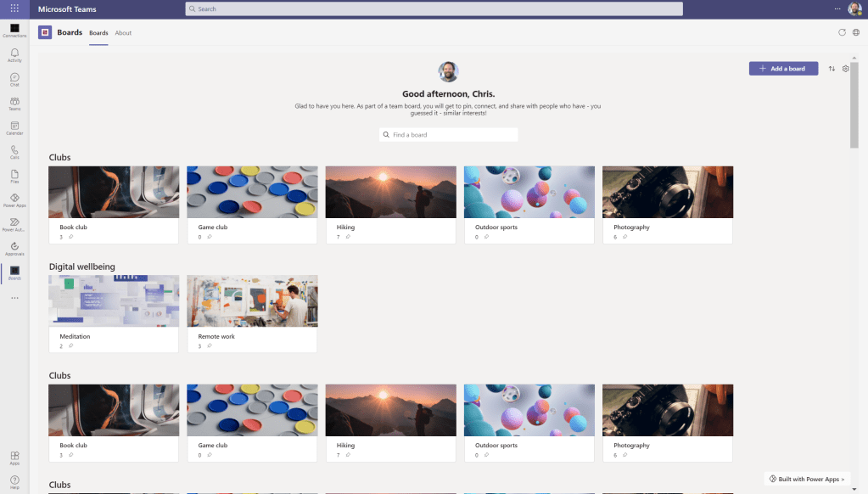The height and width of the screenshot is (494, 868).
Task: Open the Calendar app icon
Action: (x=14, y=128)
